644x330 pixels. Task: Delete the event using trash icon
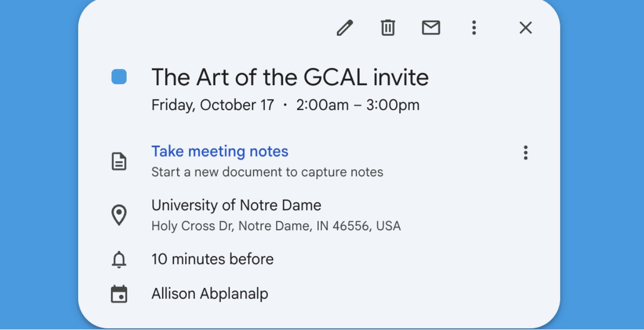(x=388, y=28)
